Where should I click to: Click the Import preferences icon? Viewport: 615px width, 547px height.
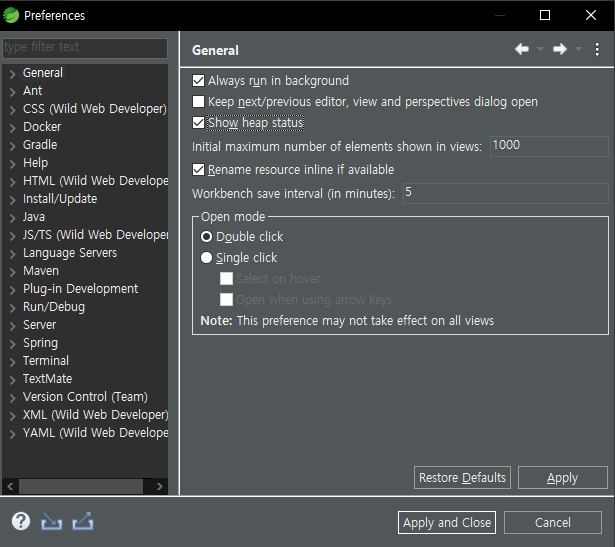tap(51, 522)
